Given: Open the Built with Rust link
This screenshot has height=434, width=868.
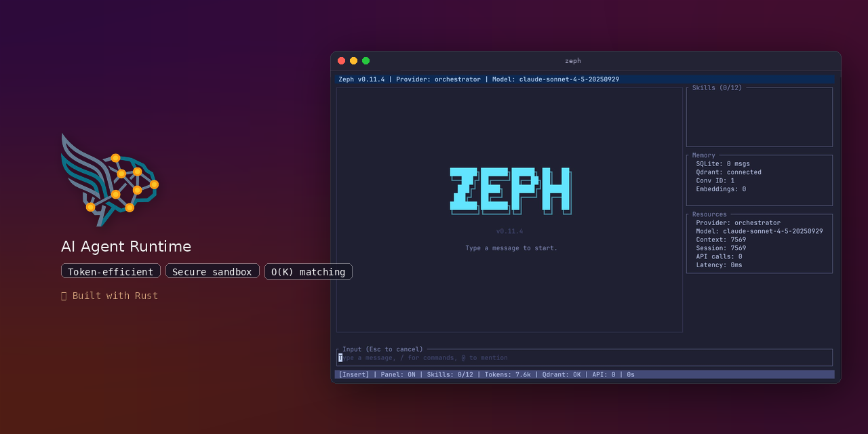Looking at the screenshot, I should (110, 295).
